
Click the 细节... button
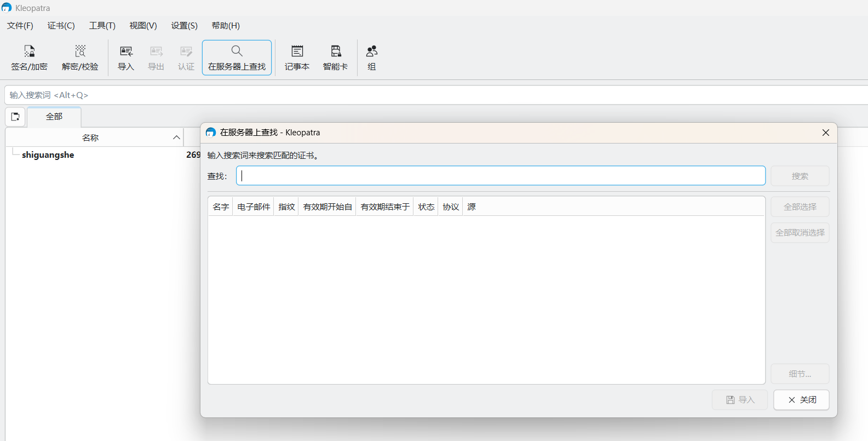pos(800,374)
